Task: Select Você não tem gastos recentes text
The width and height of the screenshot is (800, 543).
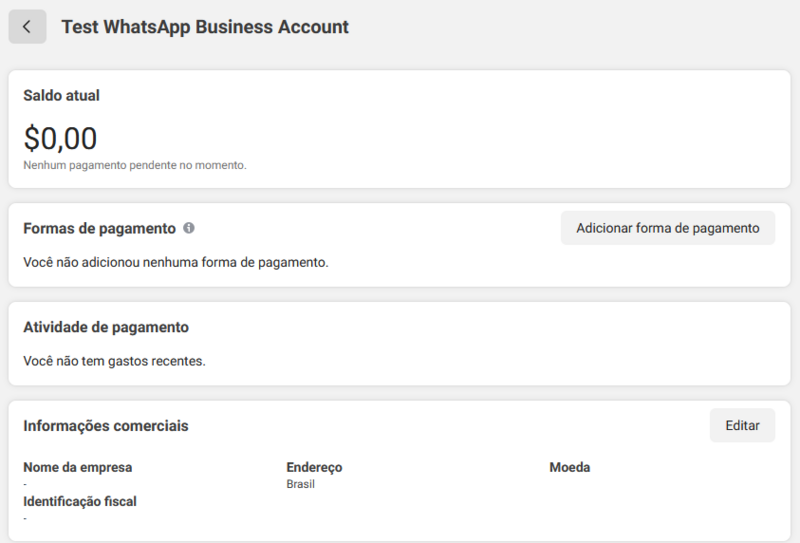Action: (x=114, y=361)
